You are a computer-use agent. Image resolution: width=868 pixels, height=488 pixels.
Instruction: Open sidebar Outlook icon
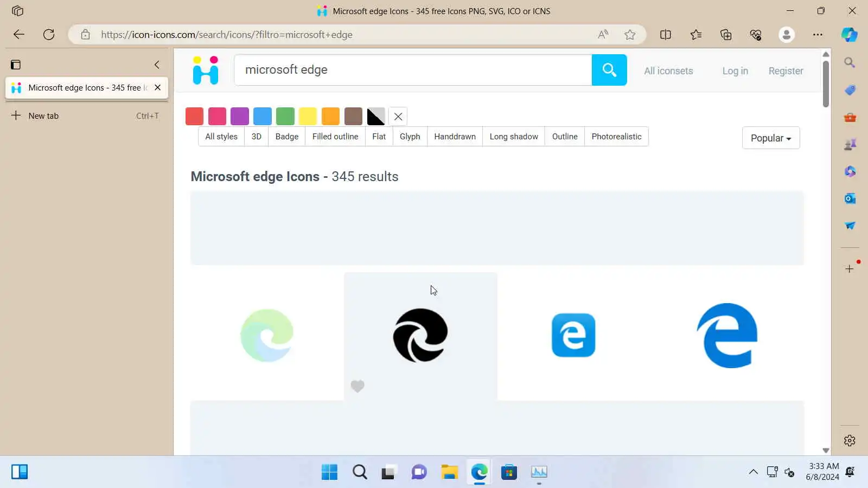[x=850, y=198]
